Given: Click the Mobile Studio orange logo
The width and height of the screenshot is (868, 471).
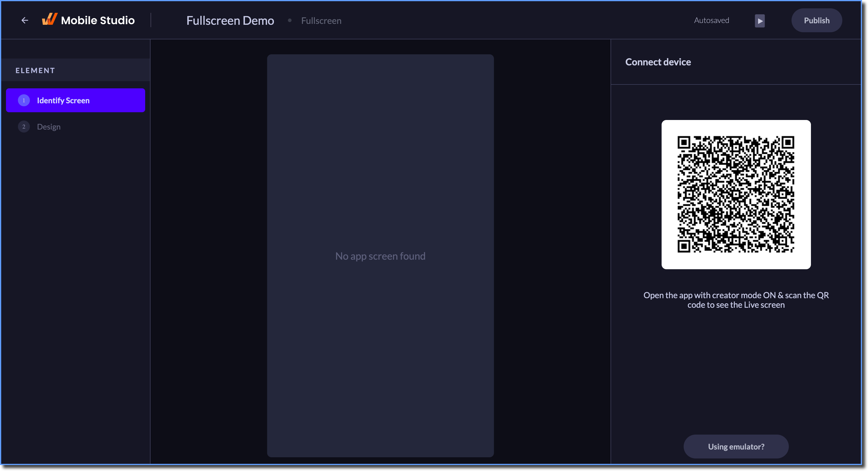Looking at the screenshot, I should coord(50,19).
